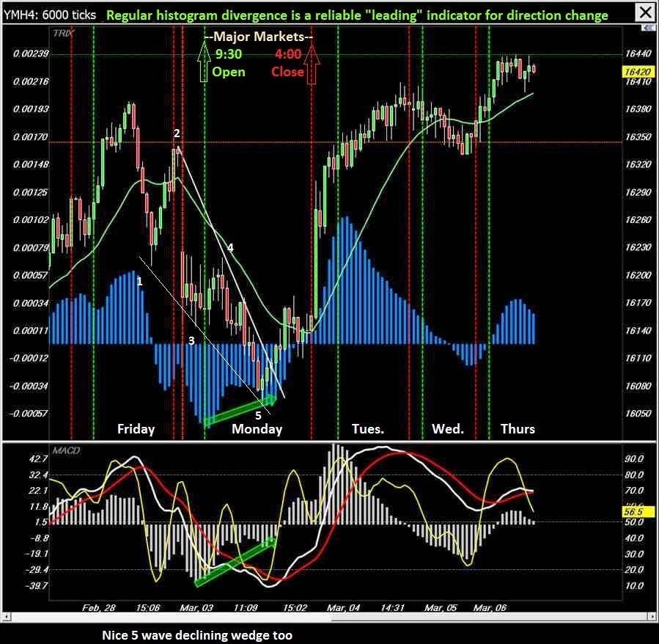Click the TRIX indicator label
The width and height of the screenshot is (659, 644).
coord(64,33)
